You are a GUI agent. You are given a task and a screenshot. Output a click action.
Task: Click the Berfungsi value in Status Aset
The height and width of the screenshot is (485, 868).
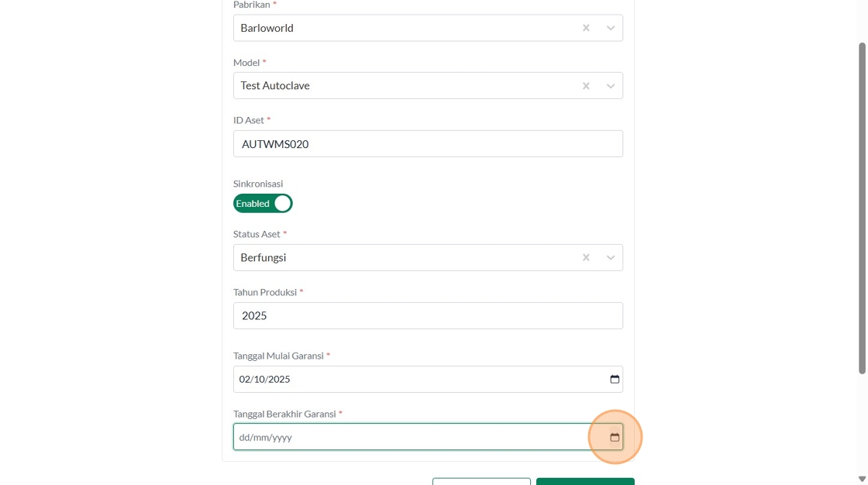pyautogui.click(x=263, y=258)
